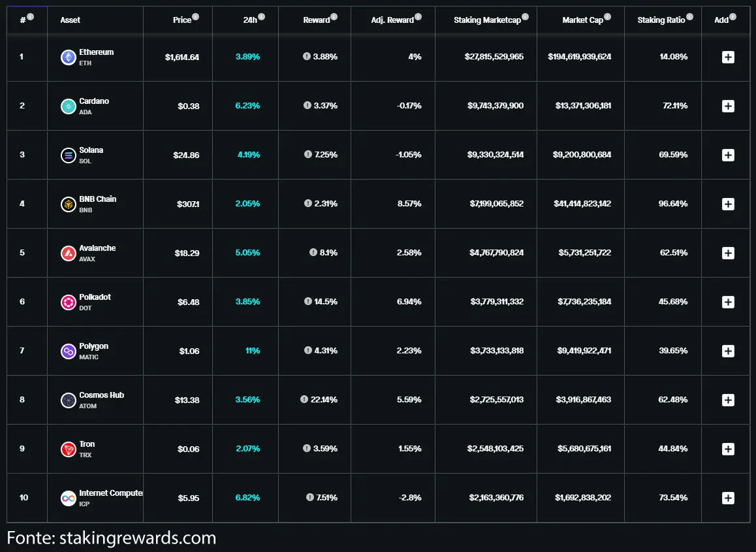Select Internet Computer adjusted reward -2.8%

coord(410,498)
